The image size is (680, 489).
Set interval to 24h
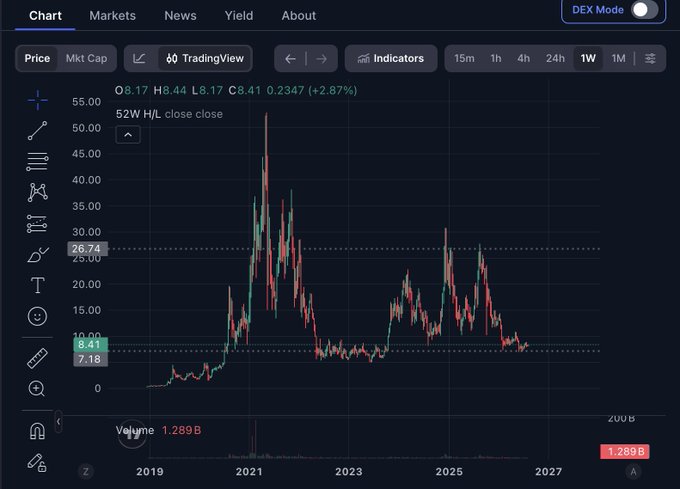point(555,58)
